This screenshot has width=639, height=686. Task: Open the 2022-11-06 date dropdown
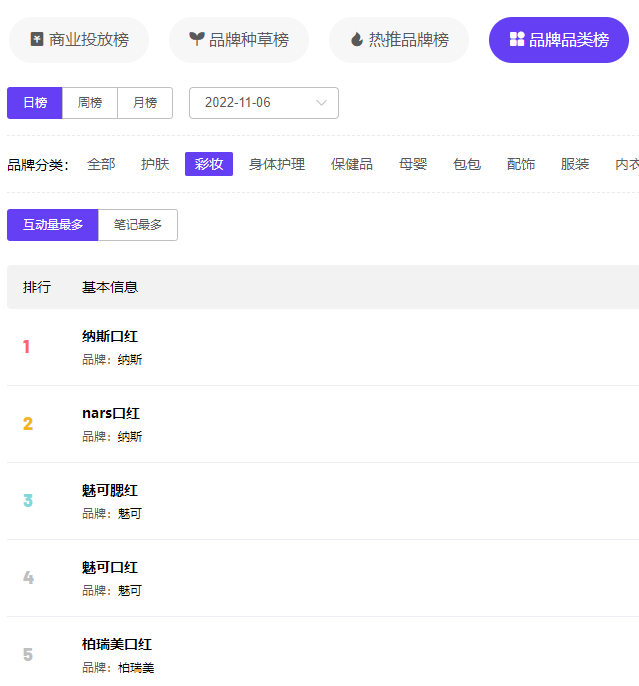(x=264, y=103)
